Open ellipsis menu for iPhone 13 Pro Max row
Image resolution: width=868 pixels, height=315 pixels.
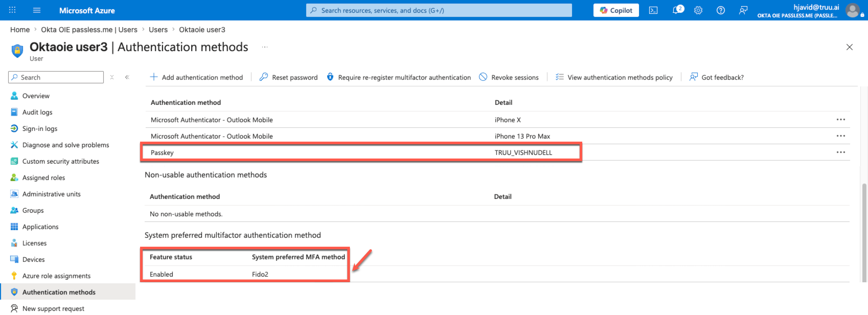coord(840,136)
